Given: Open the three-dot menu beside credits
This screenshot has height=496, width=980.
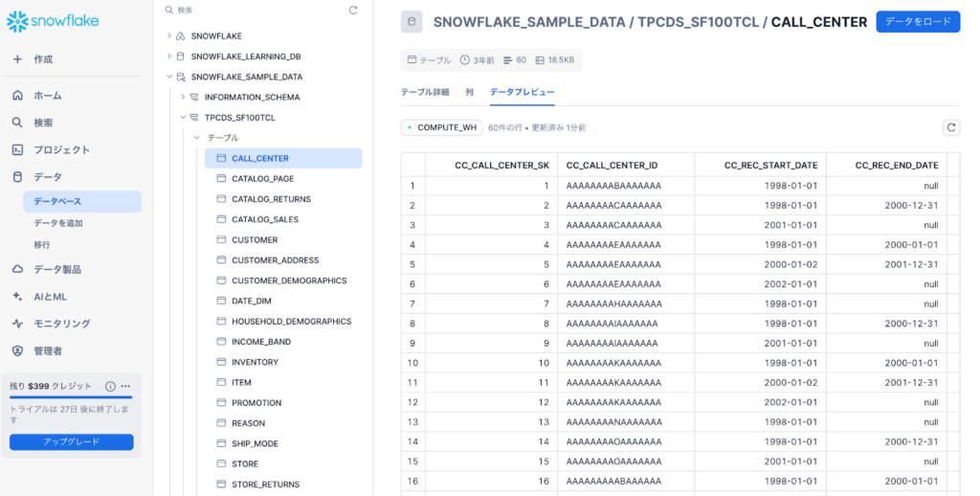Looking at the screenshot, I should coord(125,386).
